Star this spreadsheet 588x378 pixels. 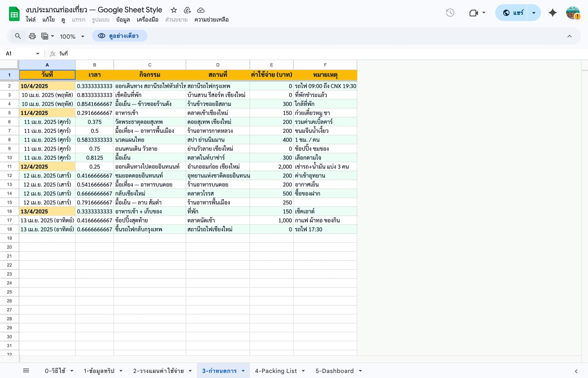click(174, 10)
